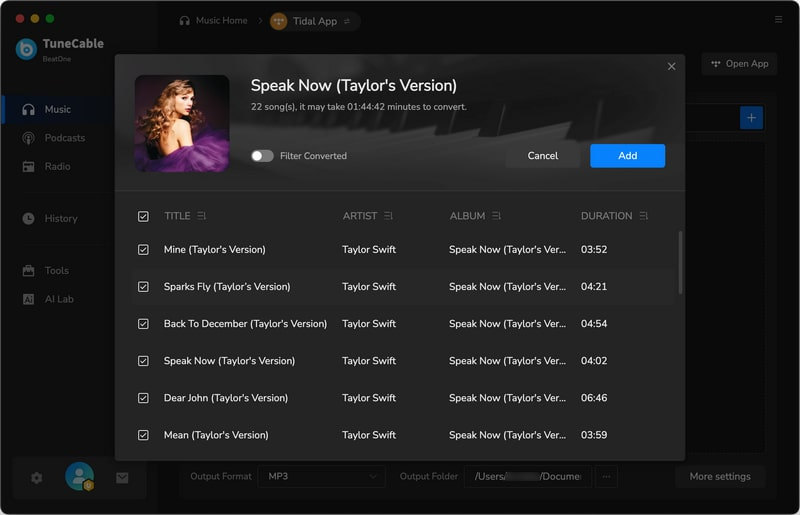Click the TITLE column header
800x515 pixels.
click(x=177, y=216)
